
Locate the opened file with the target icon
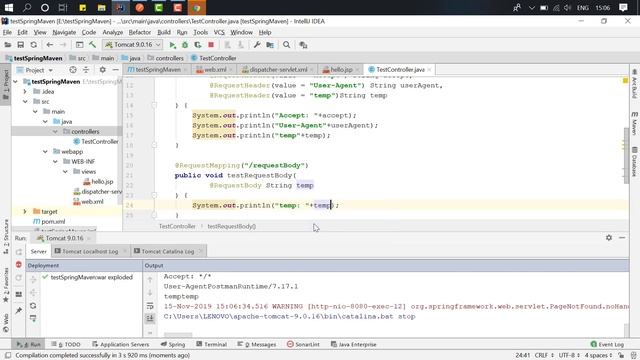click(x=73, y=70)
